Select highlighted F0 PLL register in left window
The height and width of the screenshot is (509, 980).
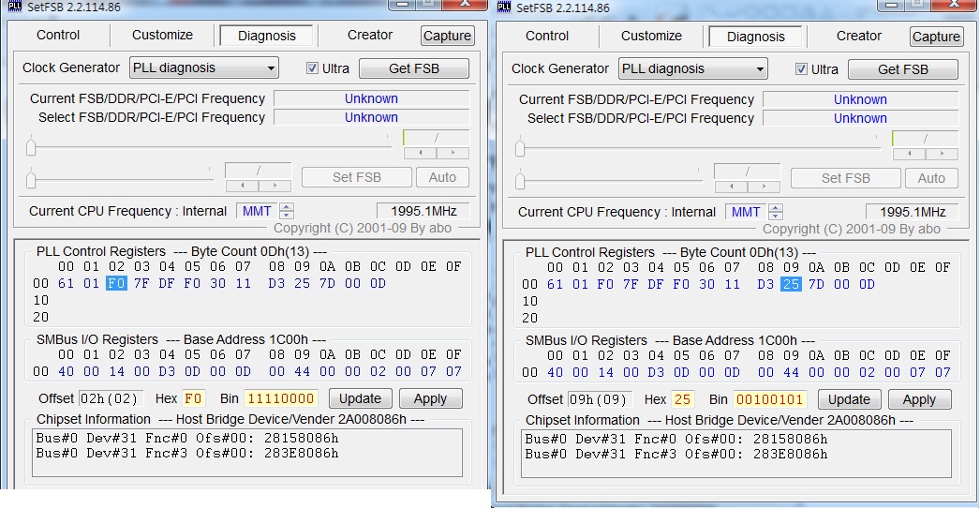point(116,283)
